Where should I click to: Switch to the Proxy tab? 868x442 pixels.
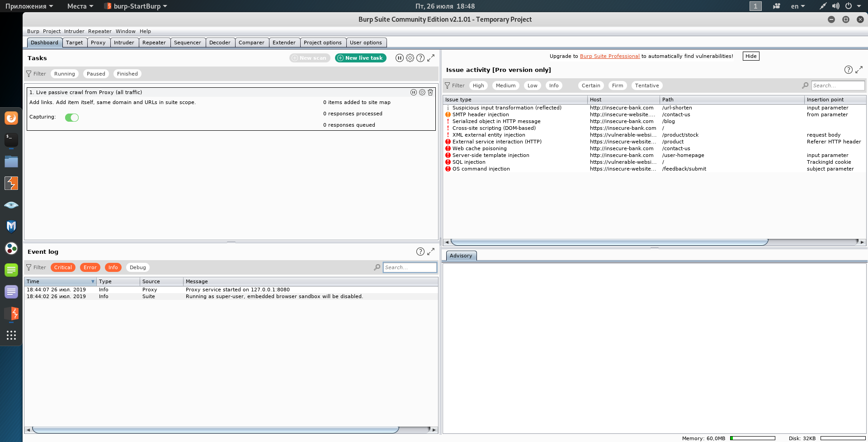click(x=98, y=43)
